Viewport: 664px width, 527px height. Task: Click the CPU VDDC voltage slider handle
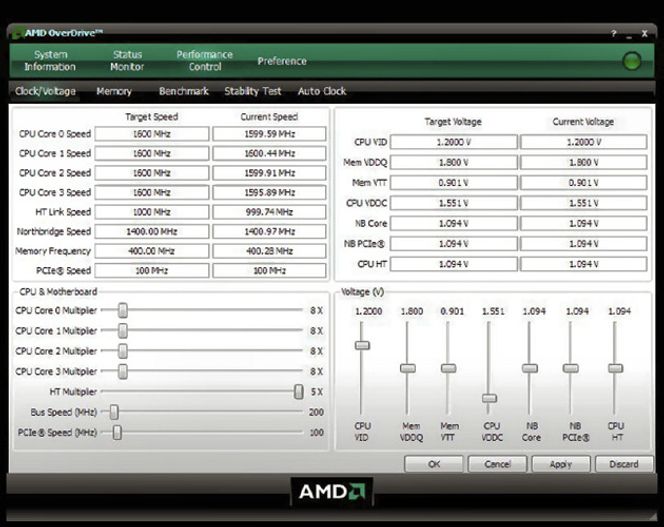[489, 398]
